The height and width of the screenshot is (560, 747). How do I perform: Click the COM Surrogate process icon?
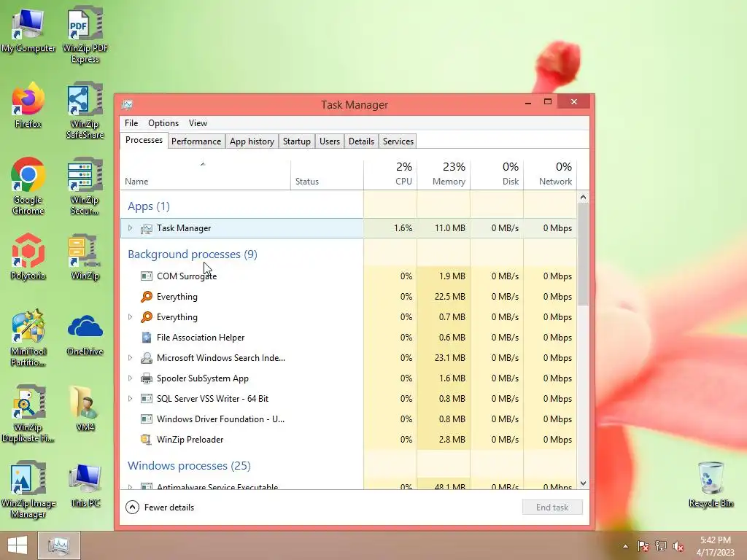tap(147, 276)
